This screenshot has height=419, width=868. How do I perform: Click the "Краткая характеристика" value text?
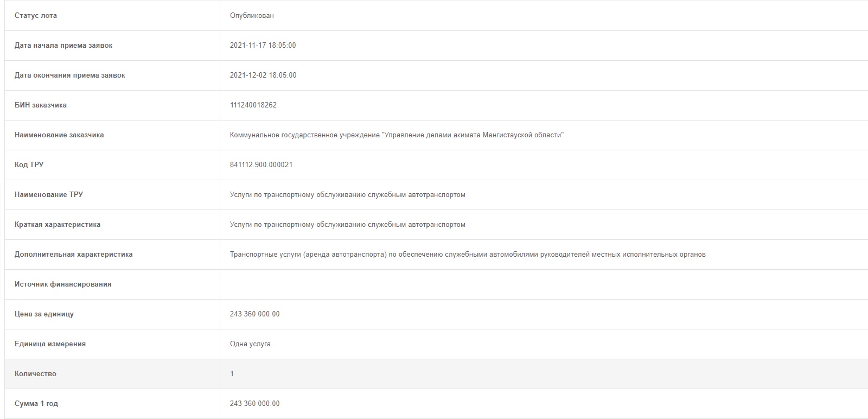(x=348, y=225)
